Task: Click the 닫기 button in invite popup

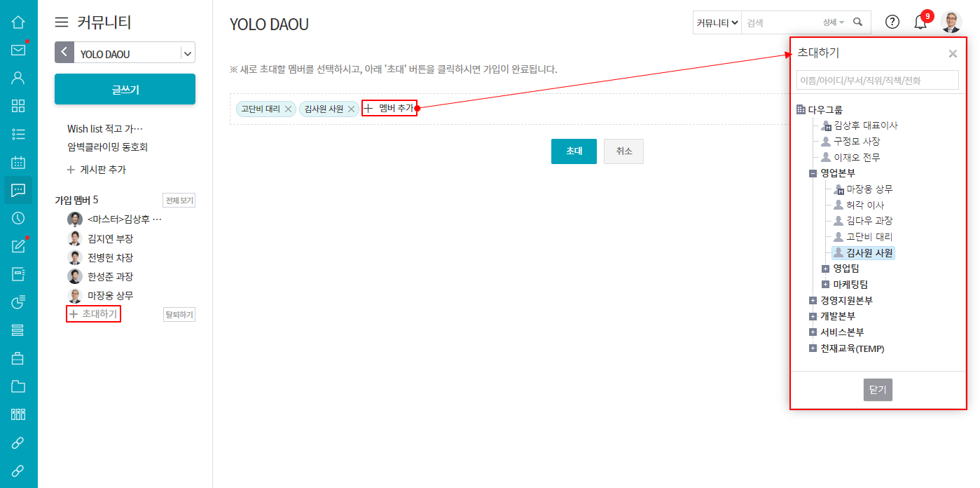Action: pyautogui.click(x=878, y=390)
